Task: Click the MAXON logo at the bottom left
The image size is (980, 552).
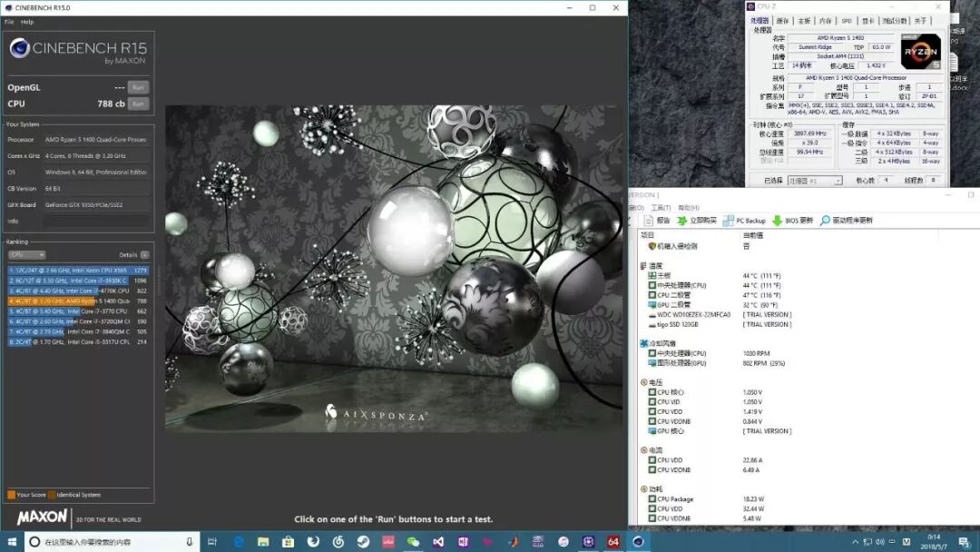Action: pyautogui.click(x=41, y=517)
